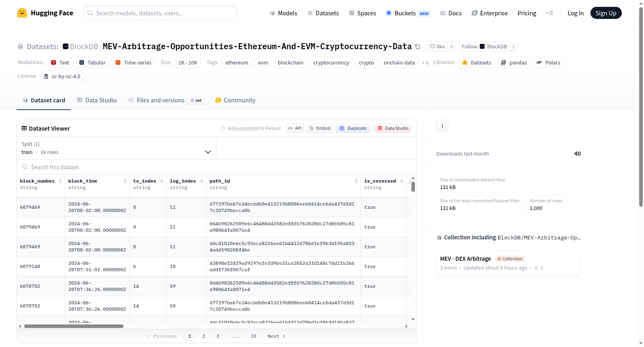Sort the block_time column
The width and height of the screenshot is (644, 347).
click(x=125, y=181)
